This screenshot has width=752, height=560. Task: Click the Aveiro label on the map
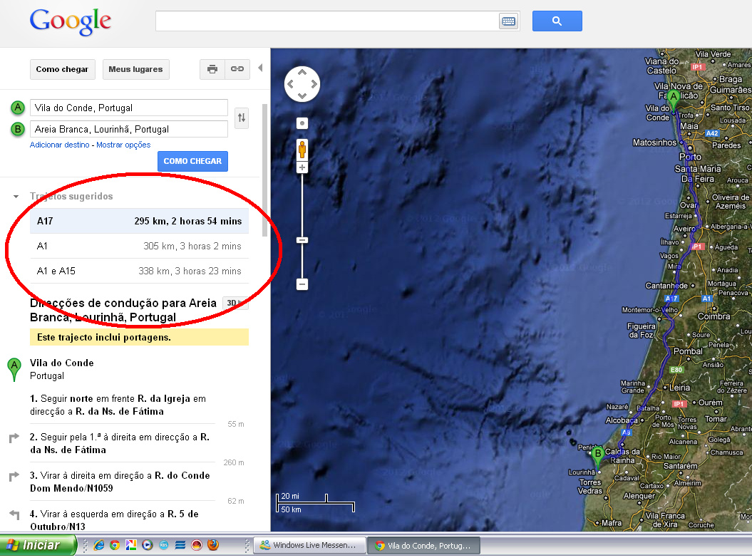click(x=684, y=229)
